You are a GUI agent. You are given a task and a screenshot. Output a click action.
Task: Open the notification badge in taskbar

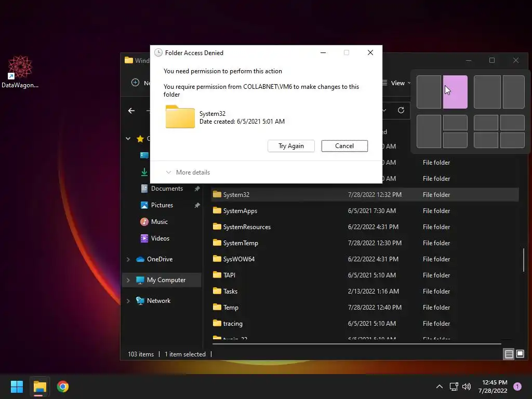(x=517, y=387)
